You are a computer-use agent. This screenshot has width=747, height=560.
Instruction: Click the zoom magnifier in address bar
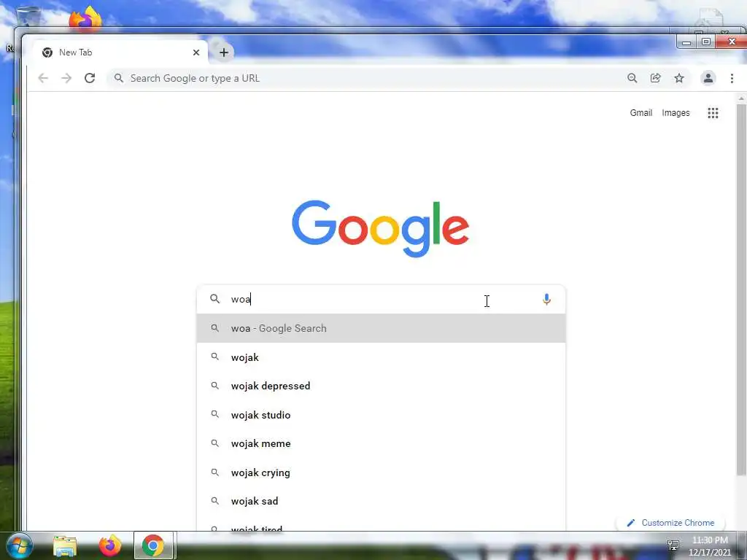pyautogui.click(x=632, y=78)
